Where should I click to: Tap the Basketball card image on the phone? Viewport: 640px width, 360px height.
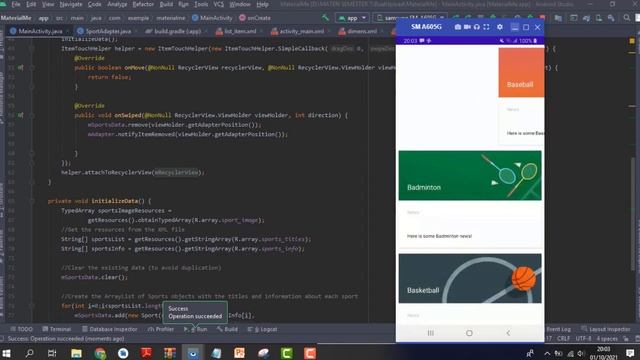470,278
